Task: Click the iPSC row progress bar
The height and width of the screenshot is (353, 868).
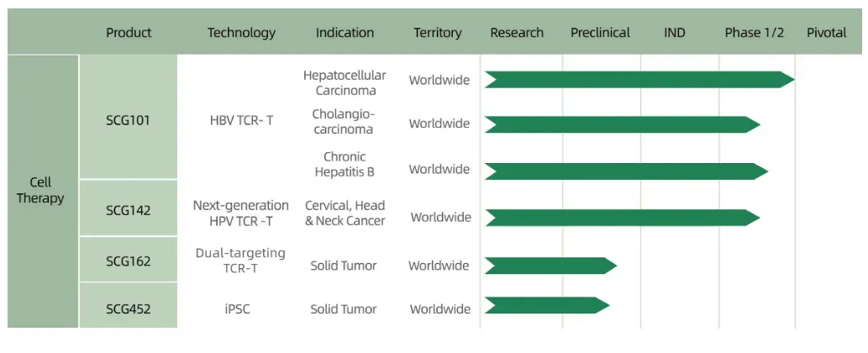Action: [546, 305]
